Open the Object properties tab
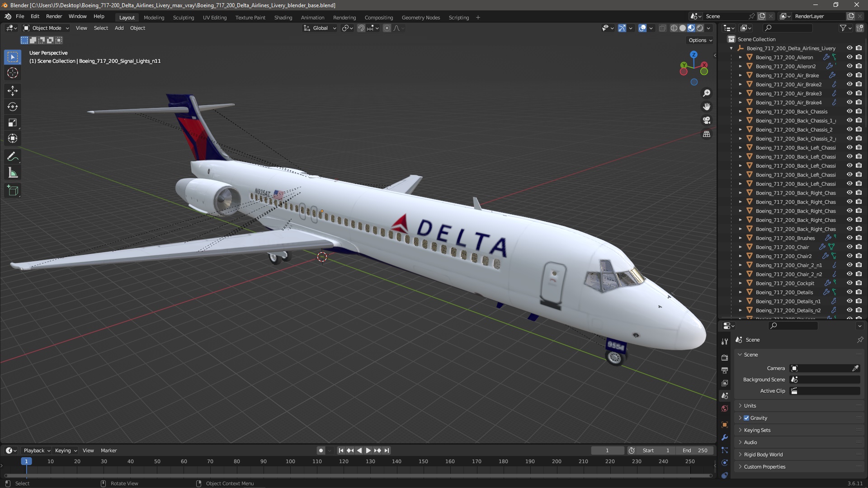 [x=725, y=425]
